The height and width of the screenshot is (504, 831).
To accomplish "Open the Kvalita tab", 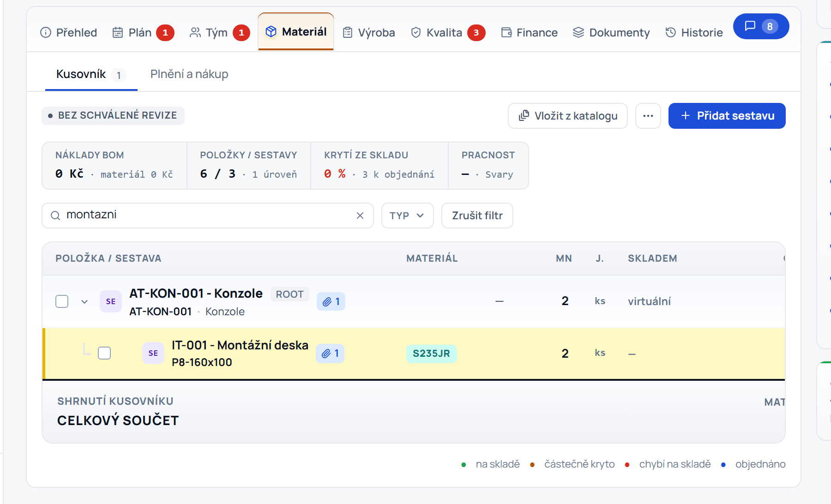I will tap(448, 32).
